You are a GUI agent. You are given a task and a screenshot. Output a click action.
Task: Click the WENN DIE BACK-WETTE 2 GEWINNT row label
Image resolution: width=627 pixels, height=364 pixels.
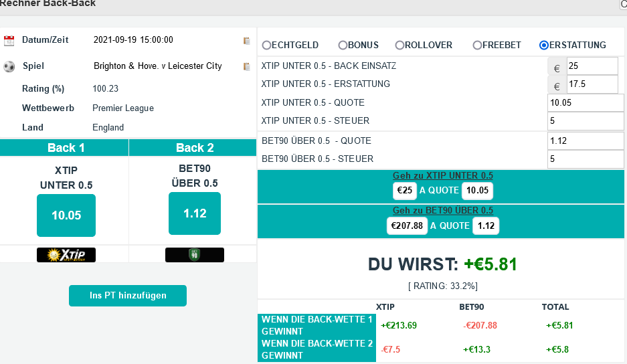tap(317, 349)
